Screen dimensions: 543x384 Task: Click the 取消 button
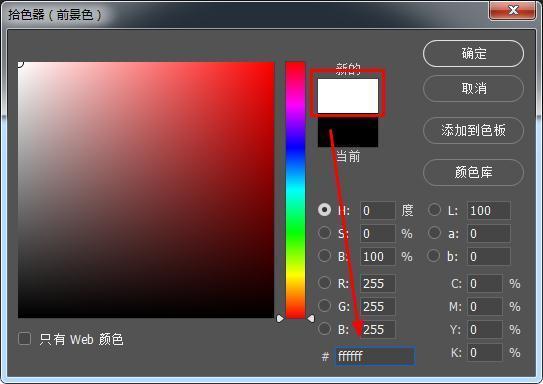click(x=473, y=89)
